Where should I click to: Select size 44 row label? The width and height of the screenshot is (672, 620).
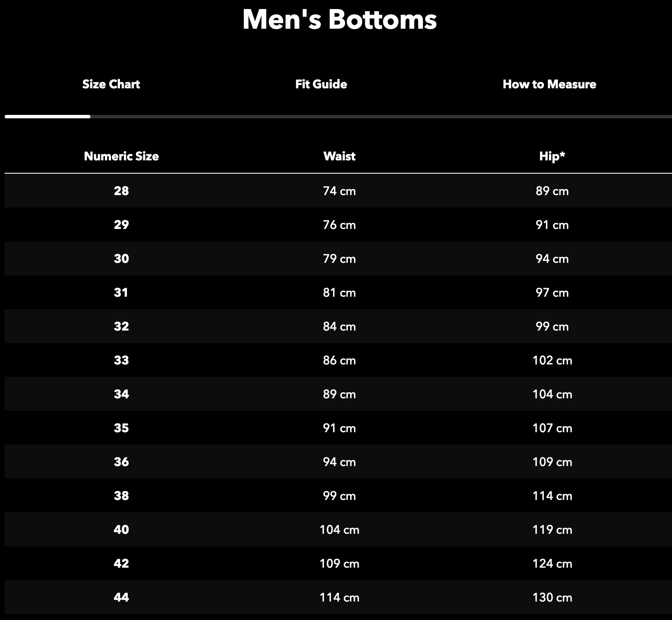coord(121,597)
